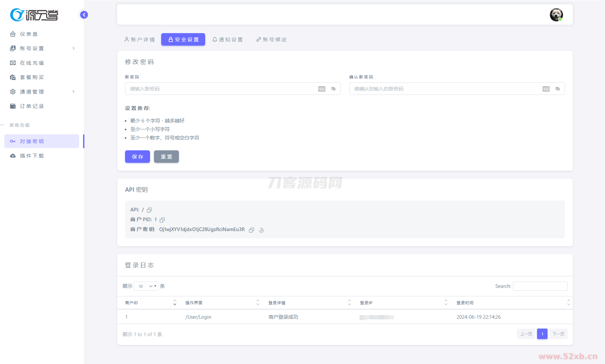The image size is (605, 364).
Task: Click the 重置 button
Action: [x=166, y=157]
